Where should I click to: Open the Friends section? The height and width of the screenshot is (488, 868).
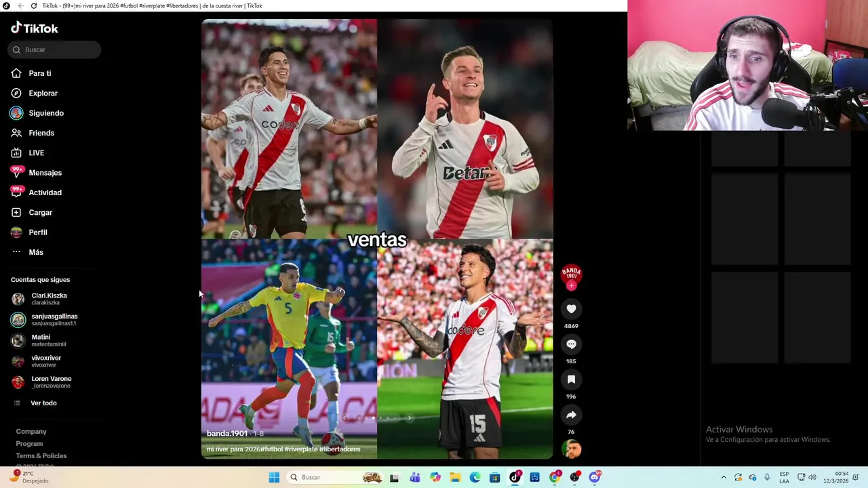point(32,133)
